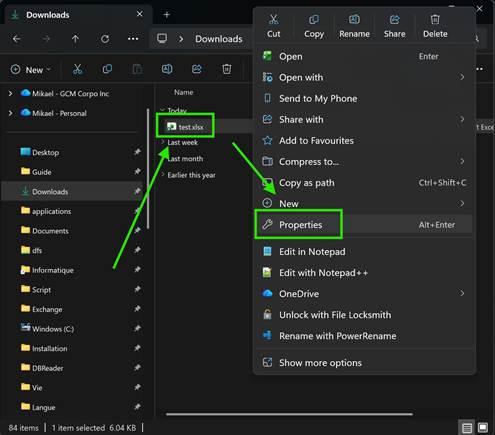
Task: Choose Open from context menu
Action: 365,56
